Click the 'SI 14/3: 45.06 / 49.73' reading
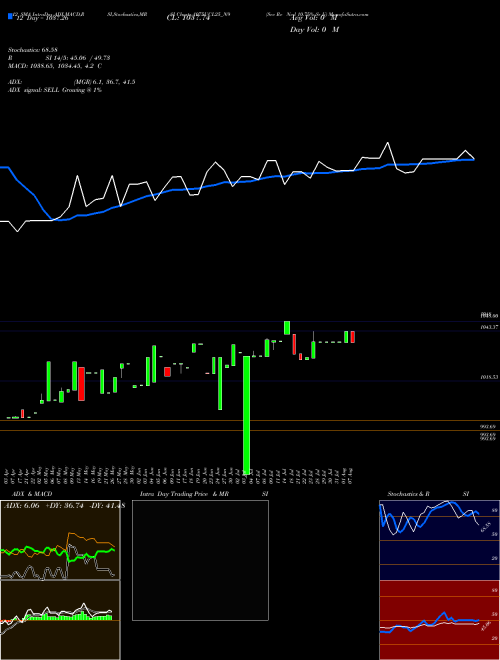This screenshot has height=660, width=500. click(x=77, y=58)
